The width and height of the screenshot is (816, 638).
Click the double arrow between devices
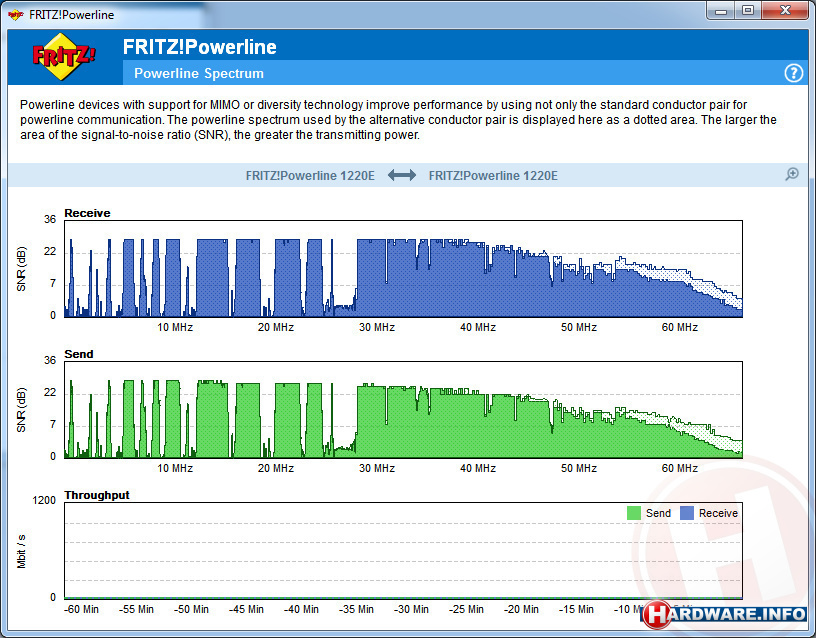point(402,175)
